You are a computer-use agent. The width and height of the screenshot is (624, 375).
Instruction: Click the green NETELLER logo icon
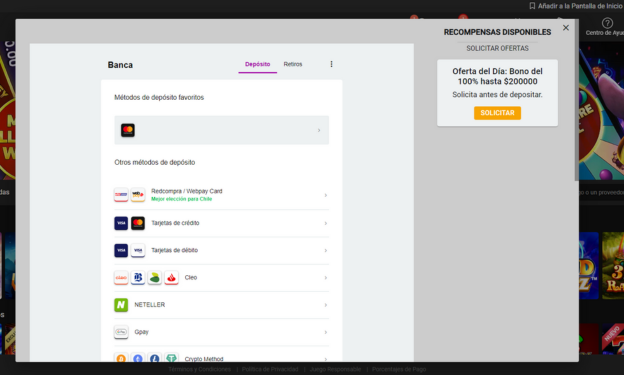tap(121, 305)
